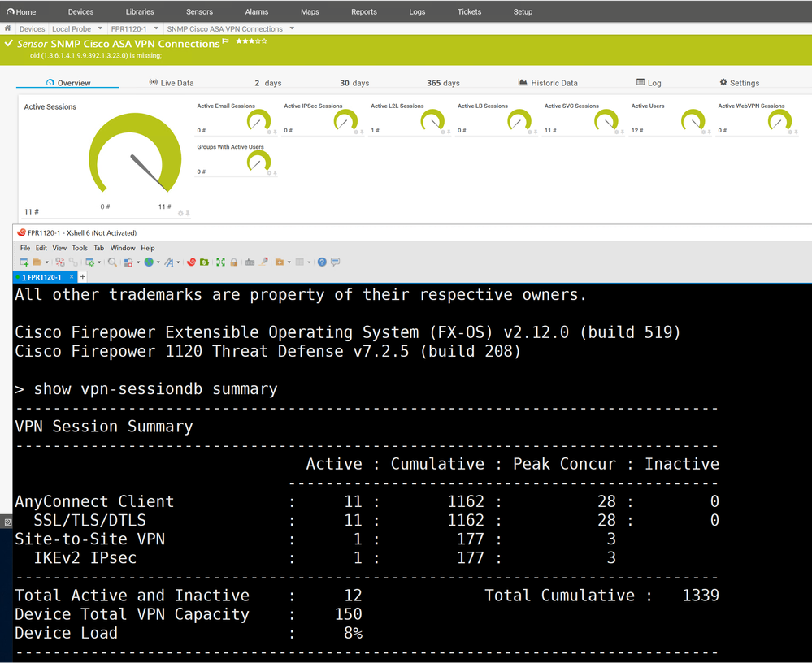Click the Xshell fullscreen toolbar icon
Screen dimensions: 812x663
pyautogui.click(x=220, y=262)
